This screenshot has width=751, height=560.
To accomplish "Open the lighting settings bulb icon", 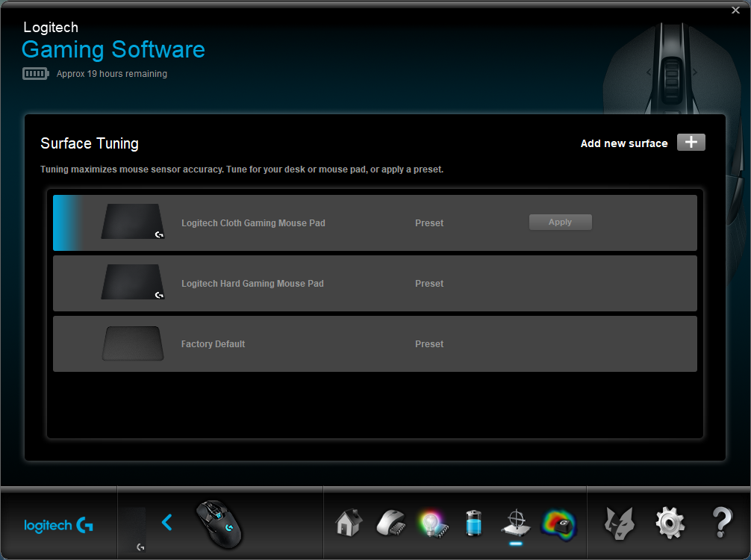I will (433, 523).
